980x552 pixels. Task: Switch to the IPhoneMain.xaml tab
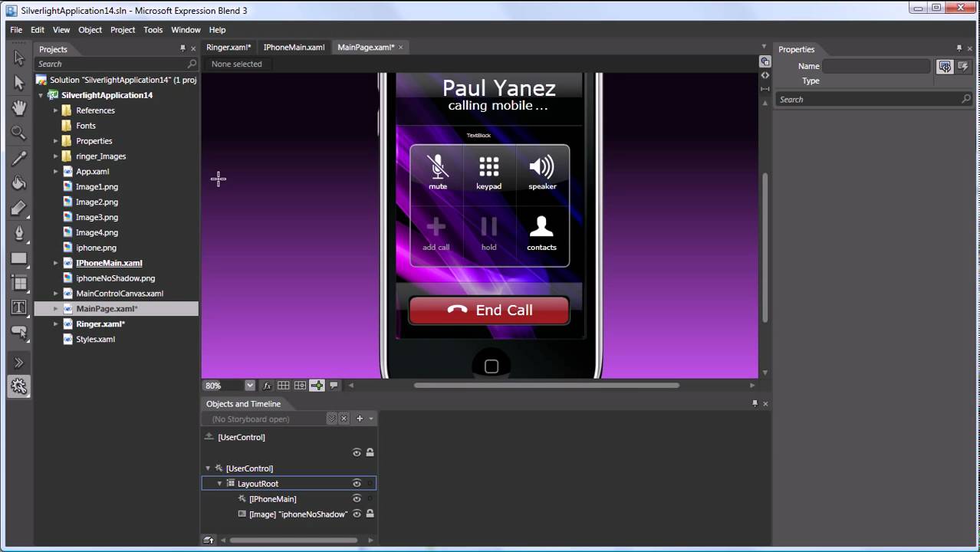294,48
